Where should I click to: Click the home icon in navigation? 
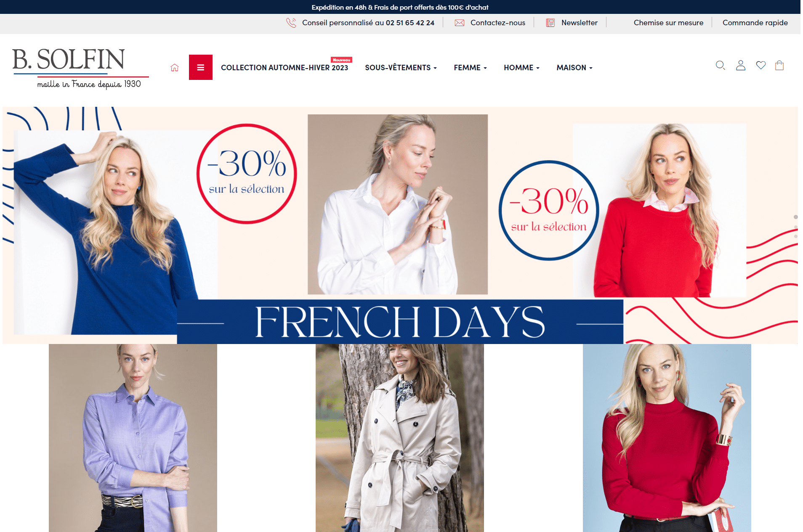click(x=175, y=67)
